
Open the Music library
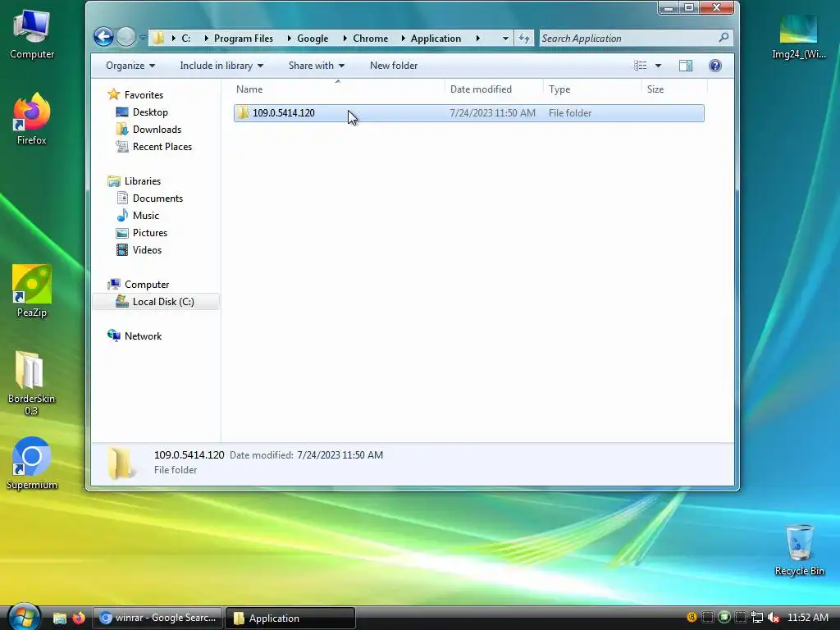click(x=146, y=216)
